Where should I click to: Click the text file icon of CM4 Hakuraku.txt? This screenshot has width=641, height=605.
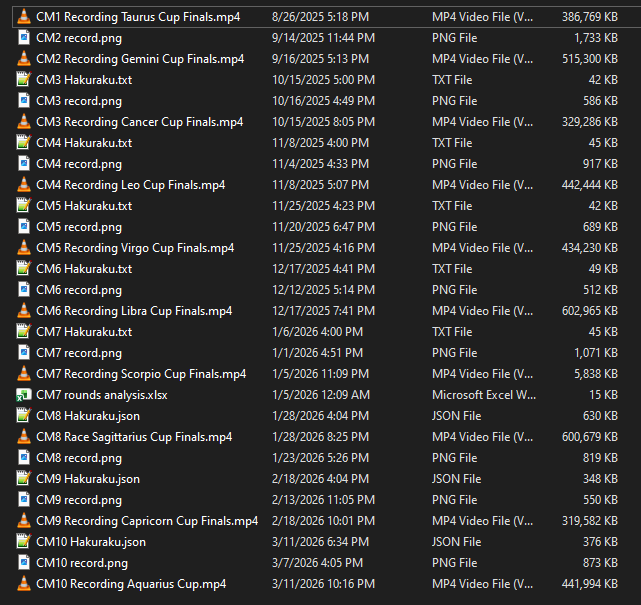click(x=24, y=143)
